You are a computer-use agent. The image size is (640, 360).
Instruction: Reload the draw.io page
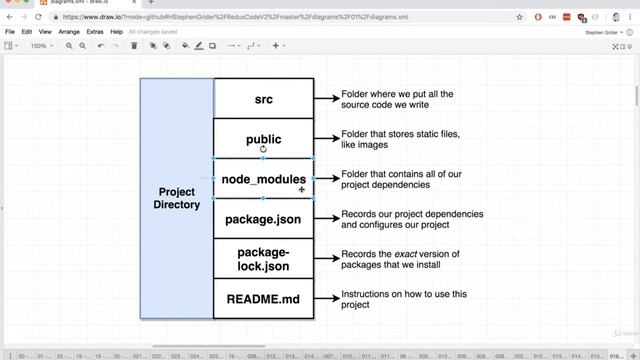pos(38,17)
